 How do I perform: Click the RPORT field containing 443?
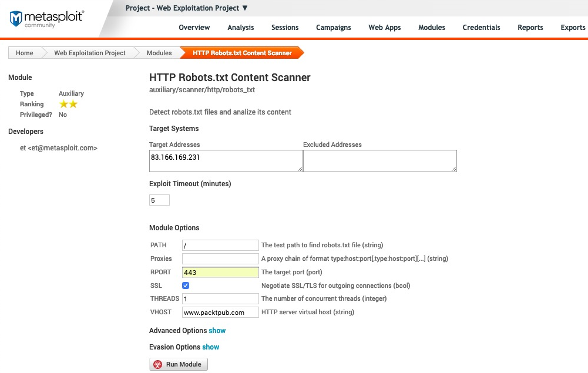pos(220,273)
